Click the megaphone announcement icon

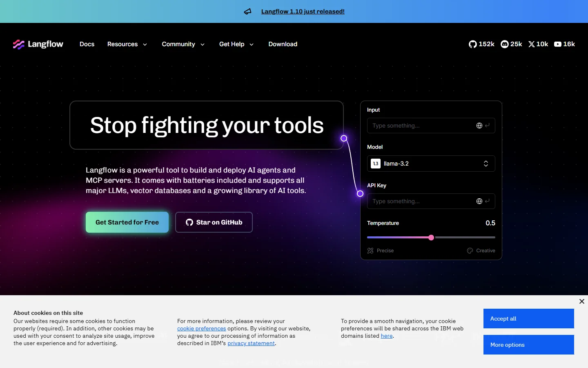(248, 11)
